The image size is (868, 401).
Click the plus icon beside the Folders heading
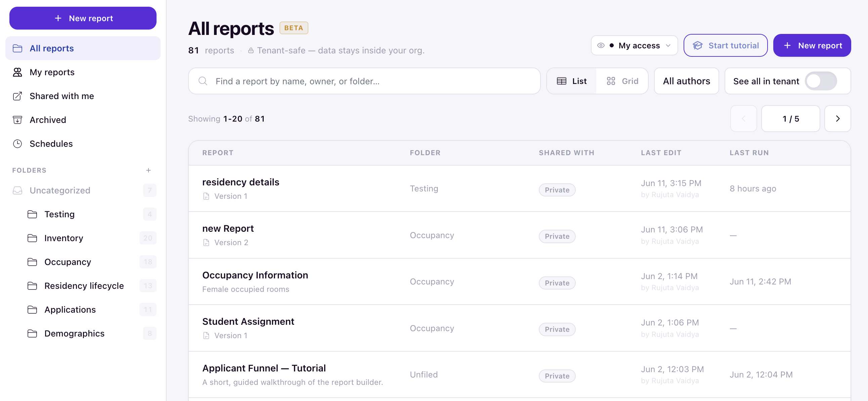(148, 170)
